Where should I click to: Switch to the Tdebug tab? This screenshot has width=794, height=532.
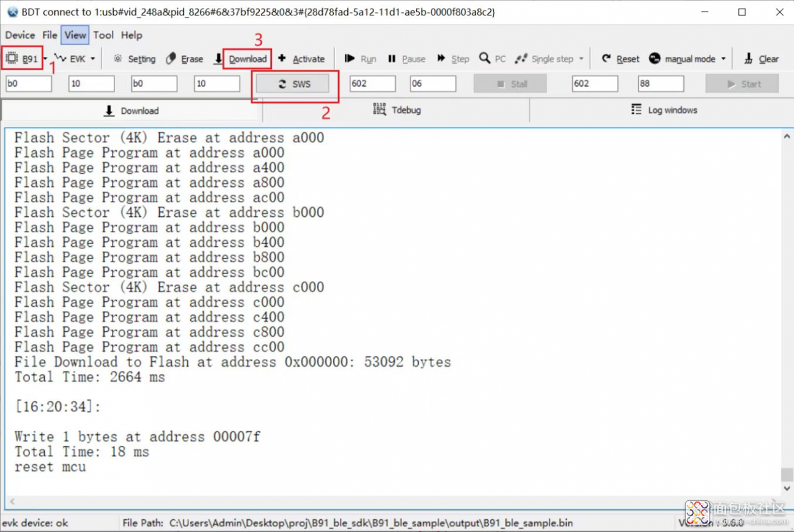[397, 111]
